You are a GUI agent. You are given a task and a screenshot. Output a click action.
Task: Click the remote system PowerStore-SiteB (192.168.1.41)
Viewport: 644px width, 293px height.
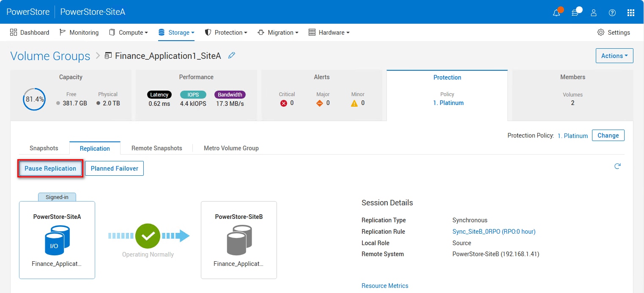pos(496,254)
